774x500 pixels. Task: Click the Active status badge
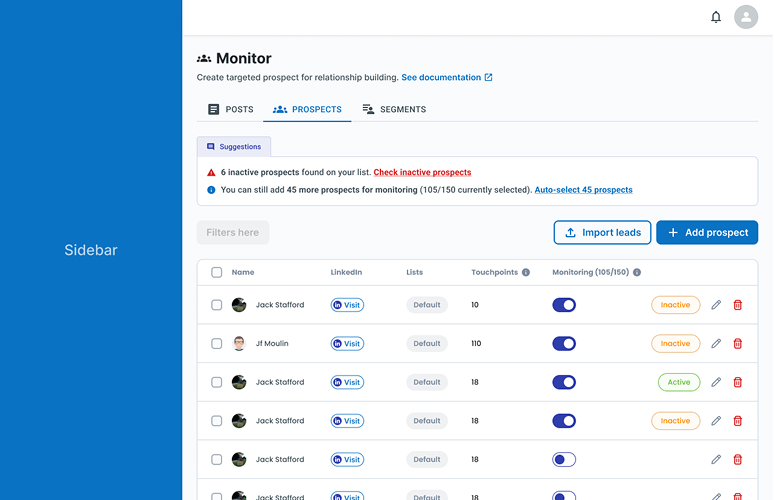(x=679, y=382)
